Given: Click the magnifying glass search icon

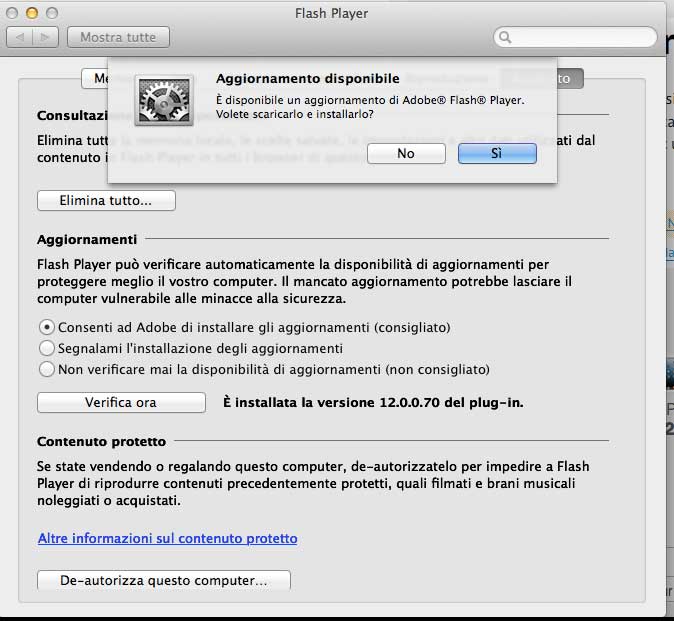Looking at the screenshot, I should click(x=506, y=37).
